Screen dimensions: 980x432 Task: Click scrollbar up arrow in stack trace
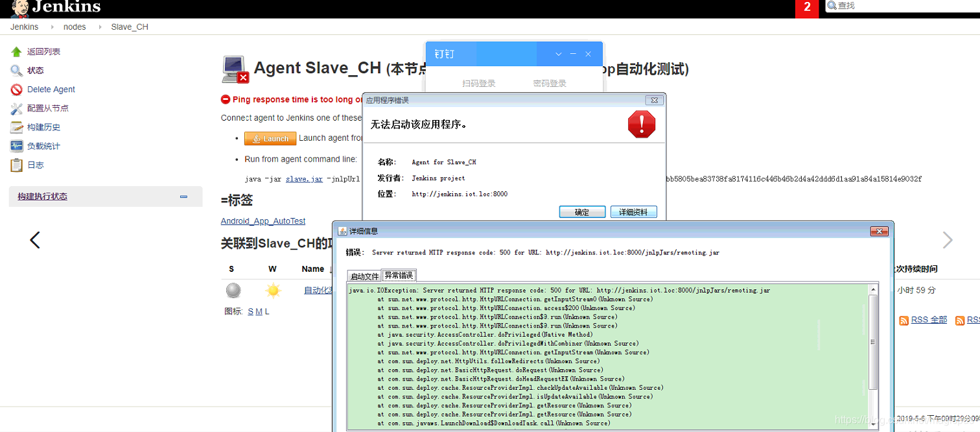click(873, 289)
